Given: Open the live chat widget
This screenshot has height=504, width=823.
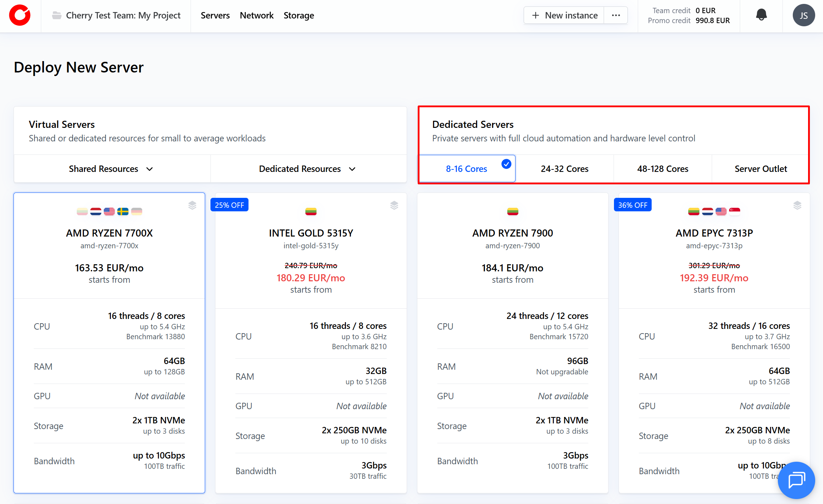Looking at the screenshot, I should 796,480.
